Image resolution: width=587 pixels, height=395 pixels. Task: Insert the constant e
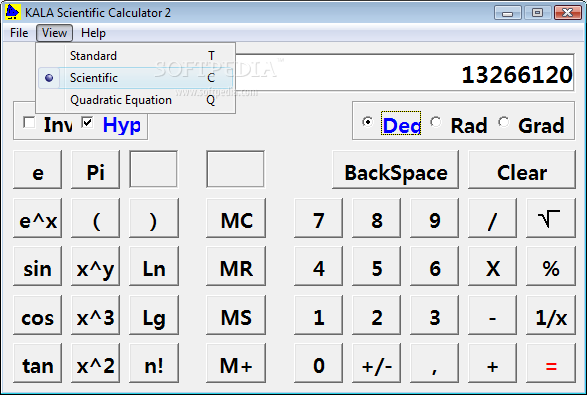pos(37,170)
